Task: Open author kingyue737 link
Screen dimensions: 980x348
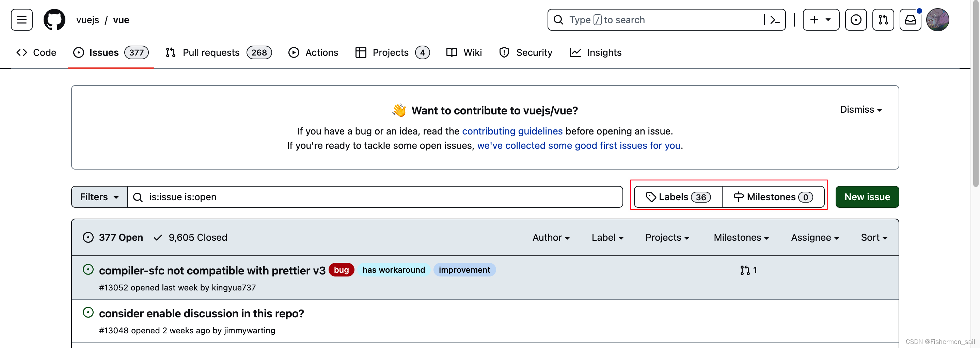Action: tap(234, 287)
